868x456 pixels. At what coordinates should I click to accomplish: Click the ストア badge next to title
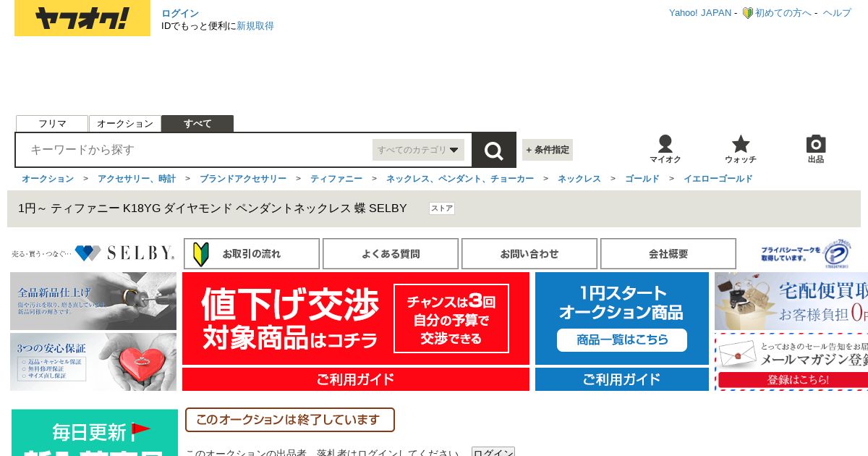point(442,208)
